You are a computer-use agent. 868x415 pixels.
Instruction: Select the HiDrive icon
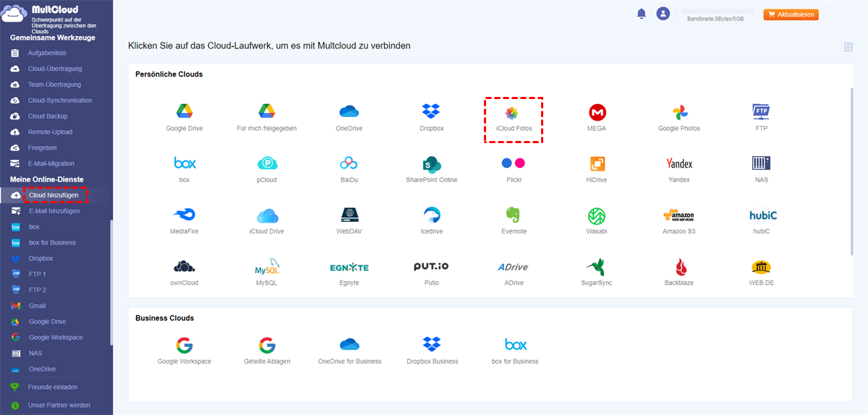[597, 163]
